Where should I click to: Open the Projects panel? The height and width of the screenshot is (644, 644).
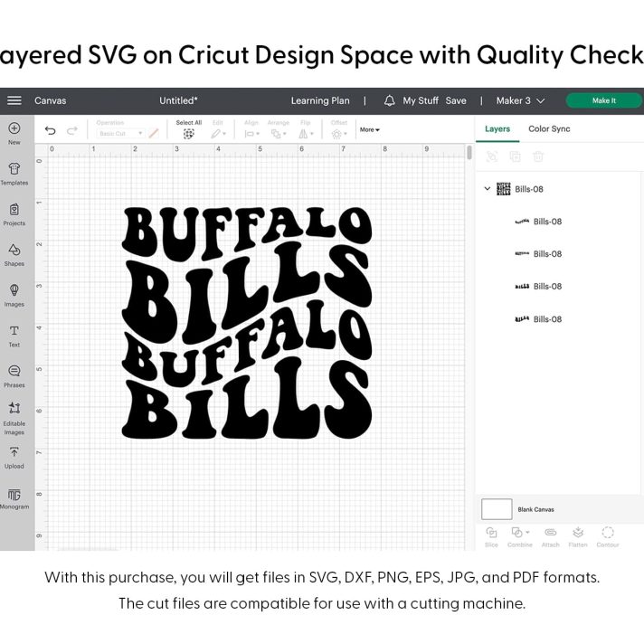(14, 214)
